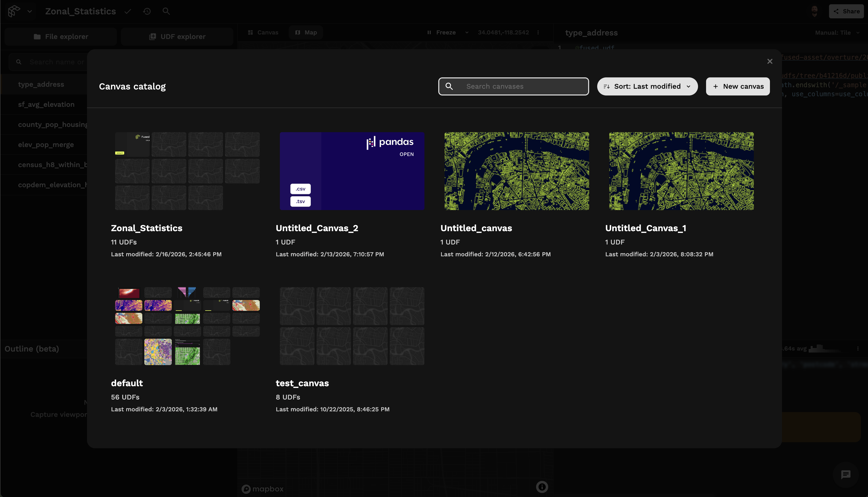868x497 pixels.
Task: Click Last modified 2/16/2026, 2:45:46 PM text
Action: 166,254
